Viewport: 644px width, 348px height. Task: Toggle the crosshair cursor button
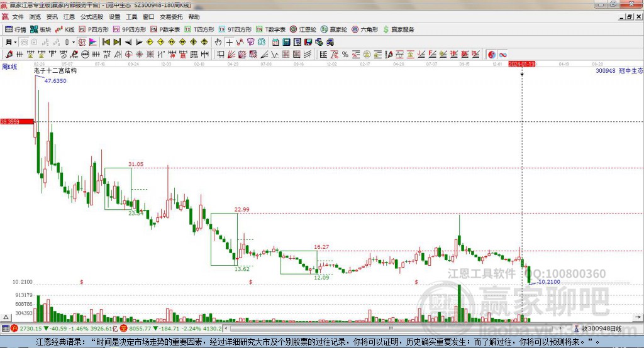tap(229, 42)
